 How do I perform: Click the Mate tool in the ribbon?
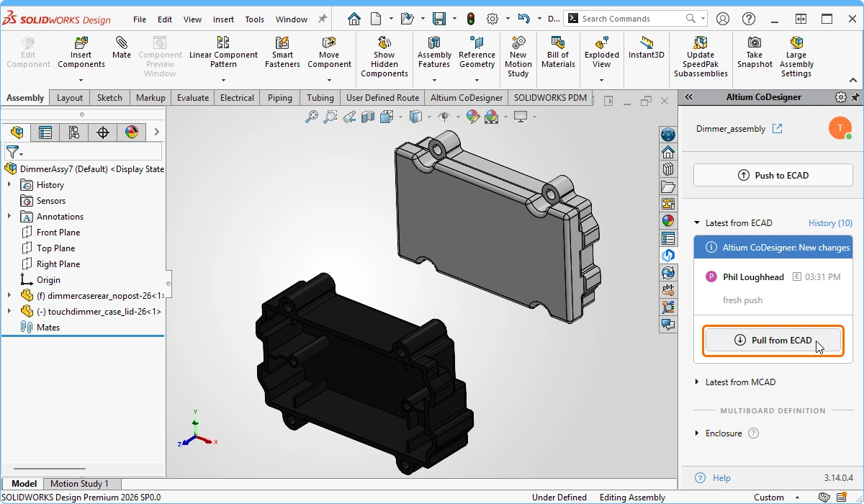click(x=122, y=48)
